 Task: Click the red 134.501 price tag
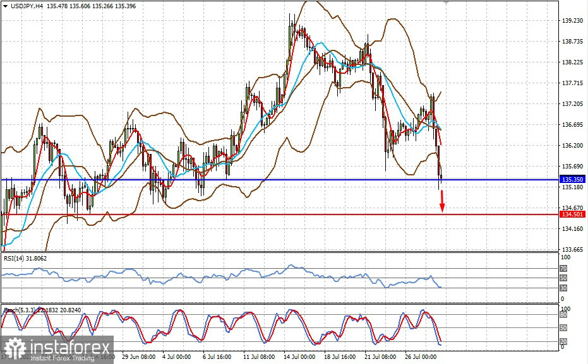[573, 214]
